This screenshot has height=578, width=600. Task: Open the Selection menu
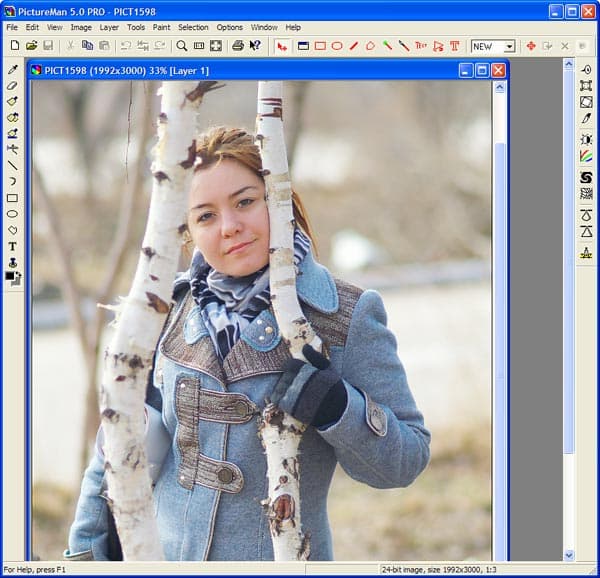[193, 28]
